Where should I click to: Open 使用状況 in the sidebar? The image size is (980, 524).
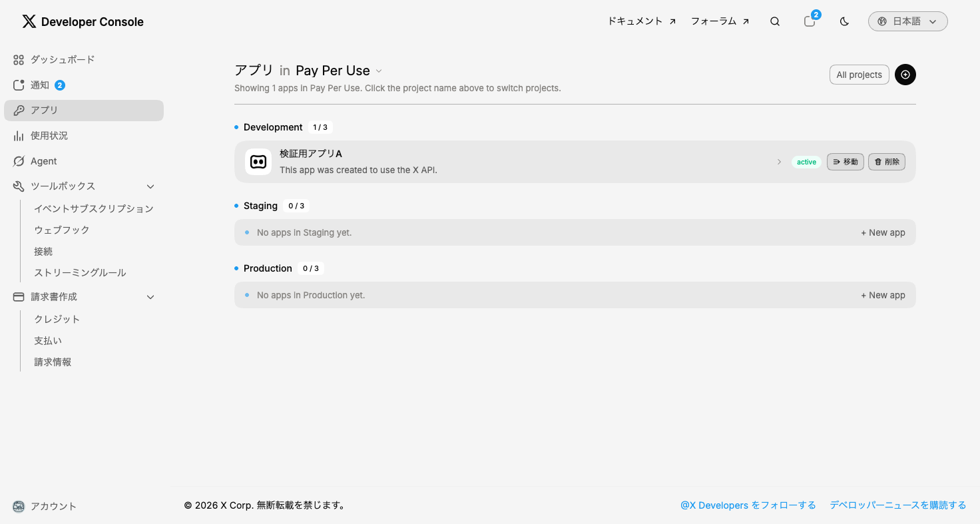point(84,136)
